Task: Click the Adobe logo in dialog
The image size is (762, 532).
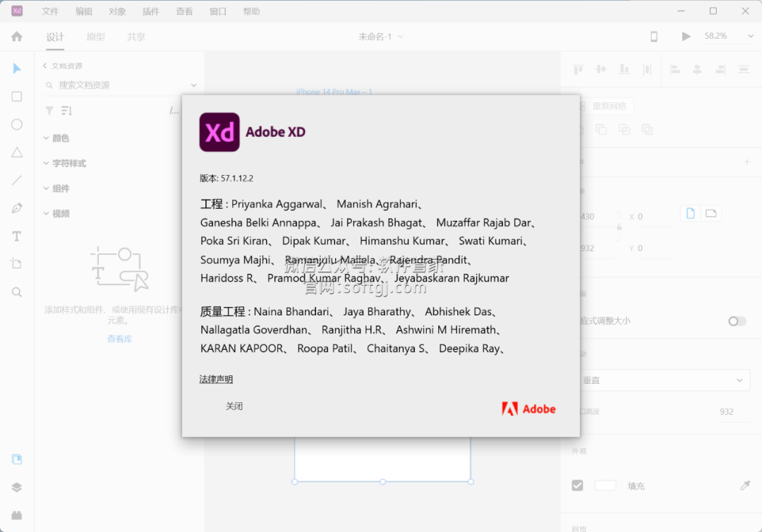Action: click(x=528, y=409)
